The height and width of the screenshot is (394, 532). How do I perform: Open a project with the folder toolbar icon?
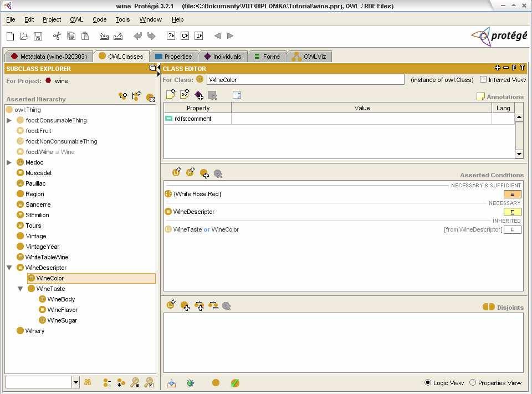[24, 36]
